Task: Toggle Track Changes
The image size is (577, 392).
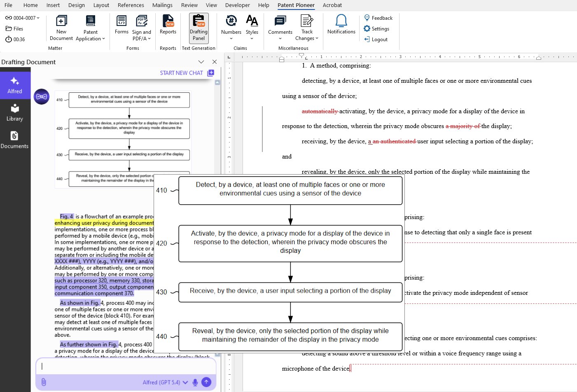Action: tap(306, 27)
